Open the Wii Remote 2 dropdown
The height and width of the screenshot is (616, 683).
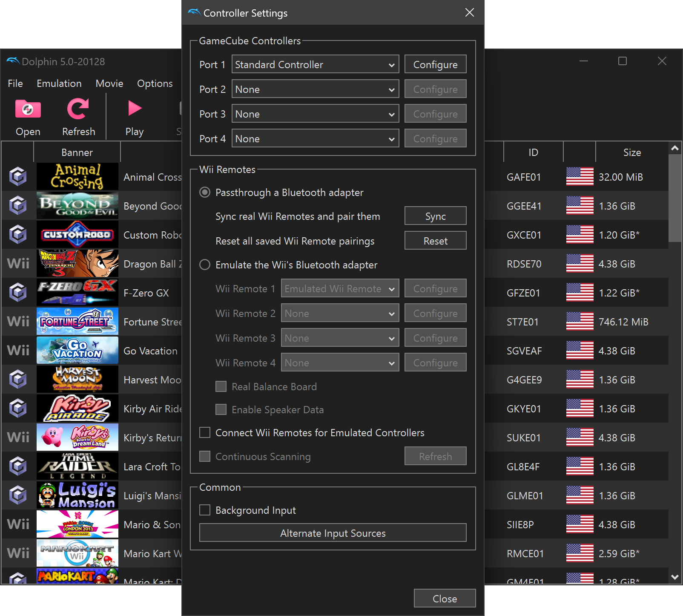(x=340, y=313)
